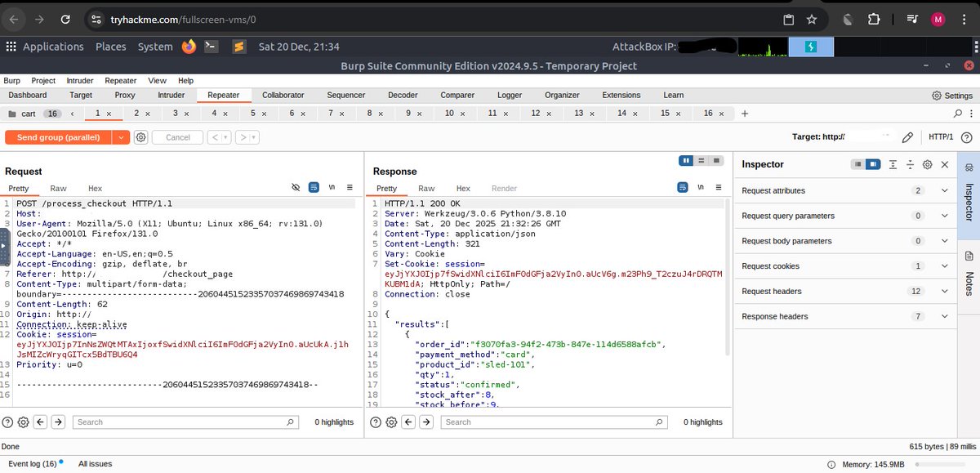Open Repeater send options gear icon
980x473 pixels.
(140, 137)
